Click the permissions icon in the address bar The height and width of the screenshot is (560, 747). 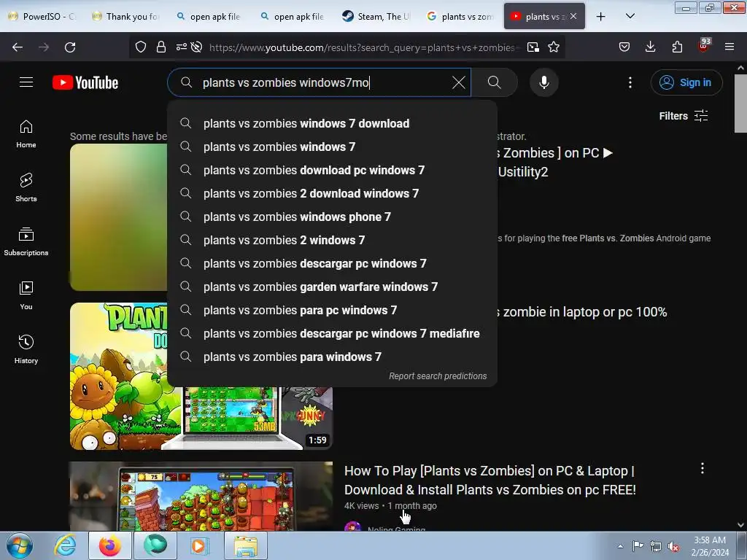point(181,47)
